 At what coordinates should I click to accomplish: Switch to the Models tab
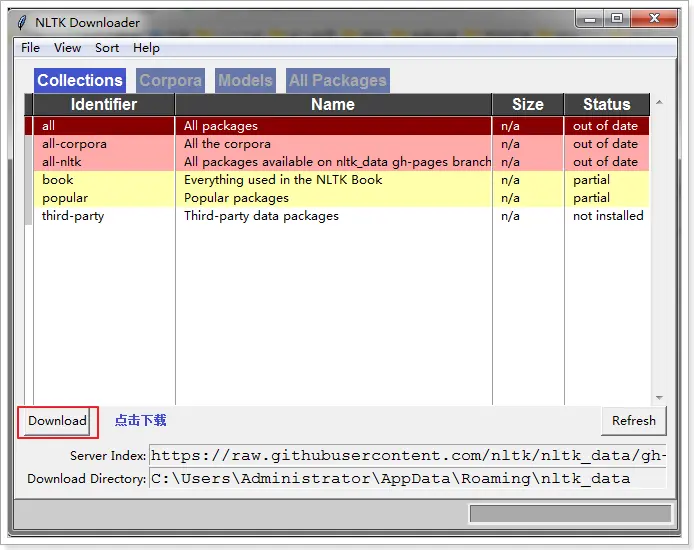click(245, 81)
